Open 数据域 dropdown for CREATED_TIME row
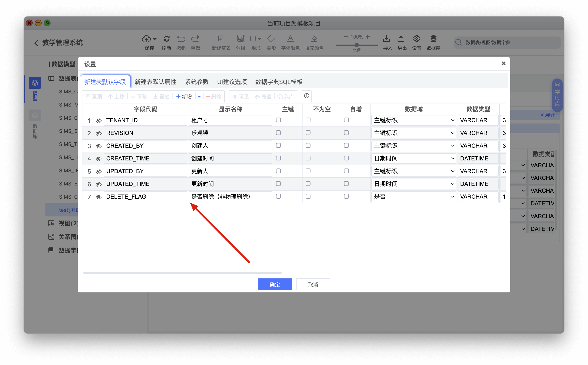The height and width of the screenshot is (365, 588). tap(413, 158)
